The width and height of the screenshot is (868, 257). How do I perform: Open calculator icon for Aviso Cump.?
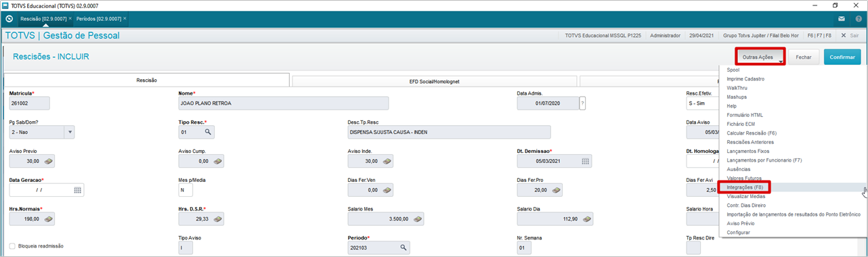point(217,162)
